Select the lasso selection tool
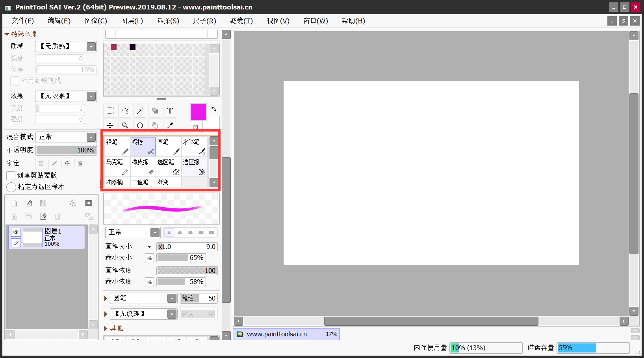This screenshot has height=358, width=644. [125, 111]
